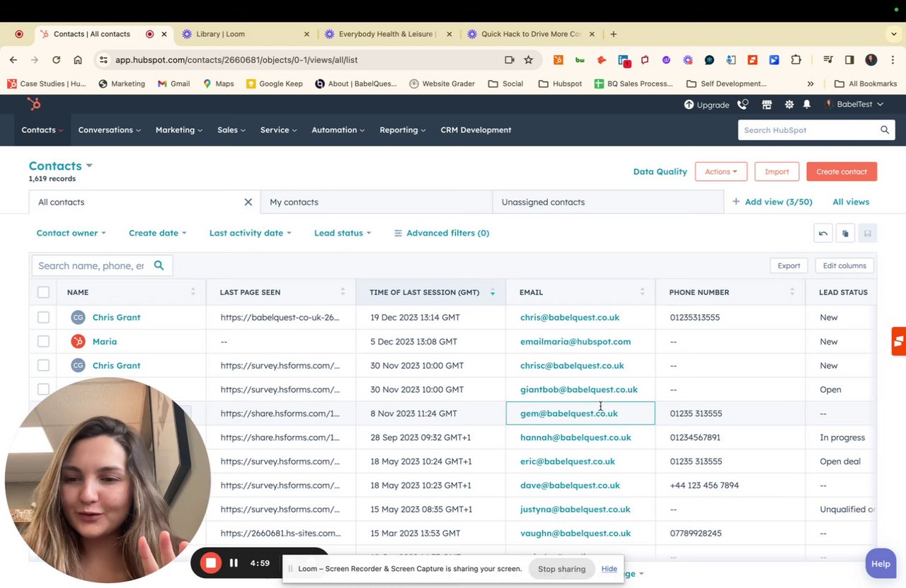Select the checkbox for the Maria row

pyautogui.click(x=43, y=342)
